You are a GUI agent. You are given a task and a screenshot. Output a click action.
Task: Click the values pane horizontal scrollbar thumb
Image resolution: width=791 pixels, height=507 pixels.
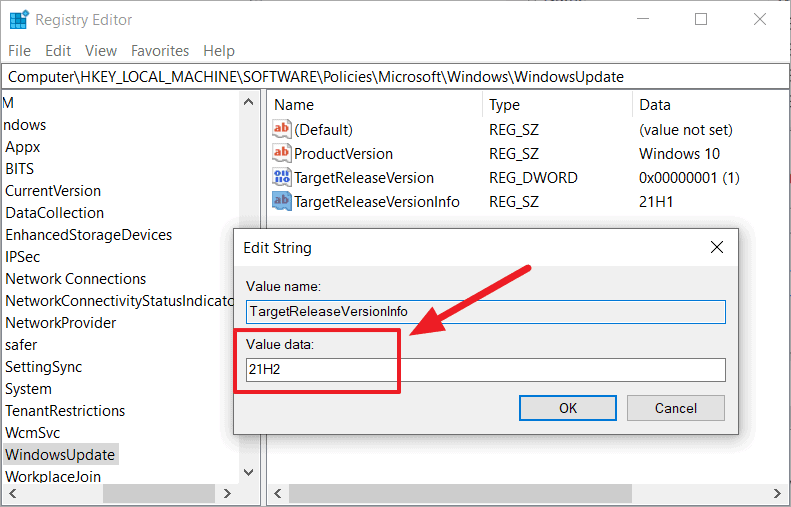460,493
